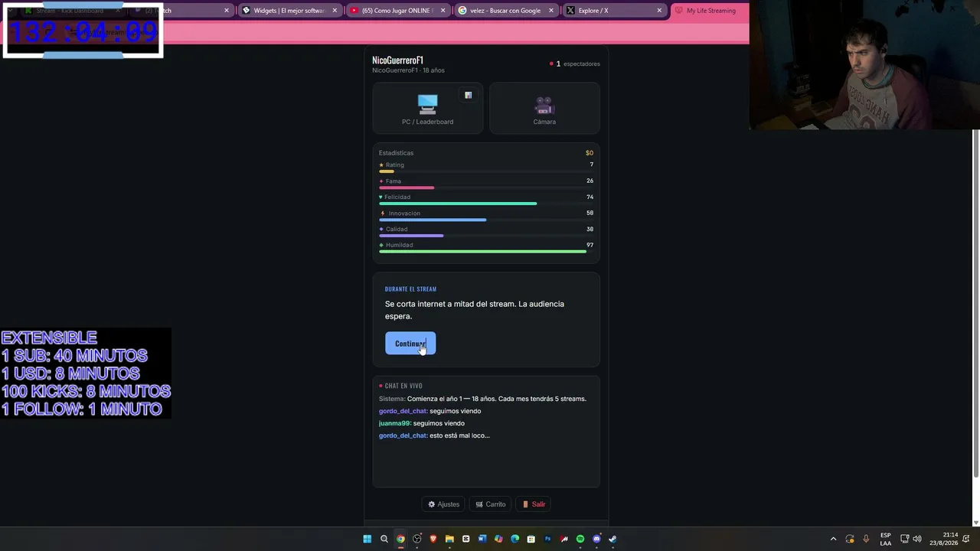Click the Humildad progress bar

[486, 252]
